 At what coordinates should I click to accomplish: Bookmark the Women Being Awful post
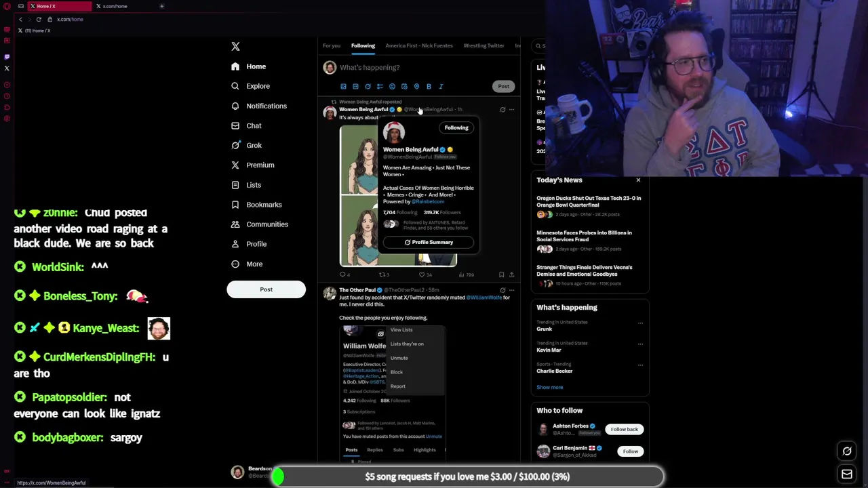click(x=501, y=274)
